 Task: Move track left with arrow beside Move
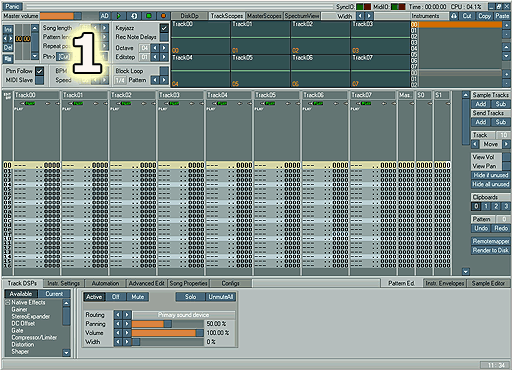pos(475,144)
